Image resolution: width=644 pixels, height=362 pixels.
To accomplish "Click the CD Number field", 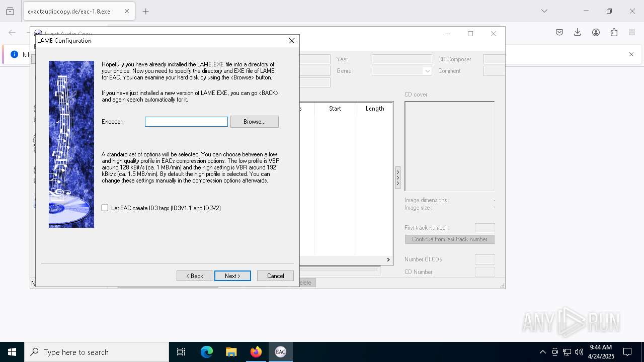I will (485, 272).
